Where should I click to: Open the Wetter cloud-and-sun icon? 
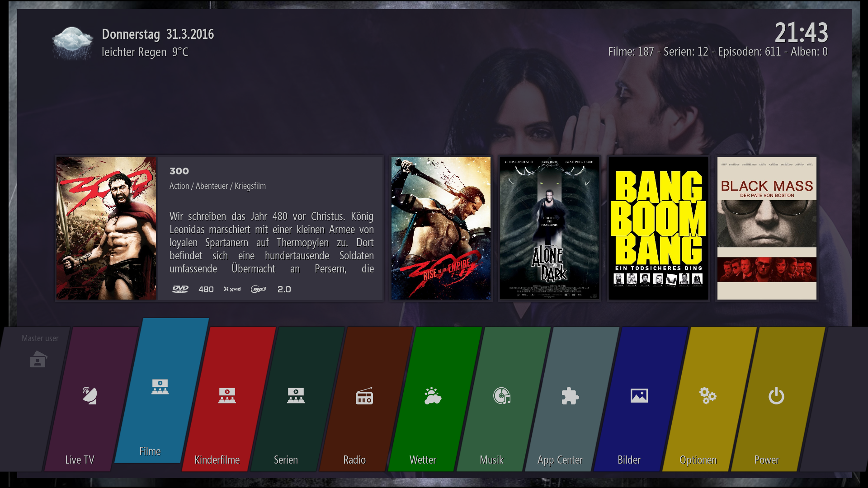433,395
